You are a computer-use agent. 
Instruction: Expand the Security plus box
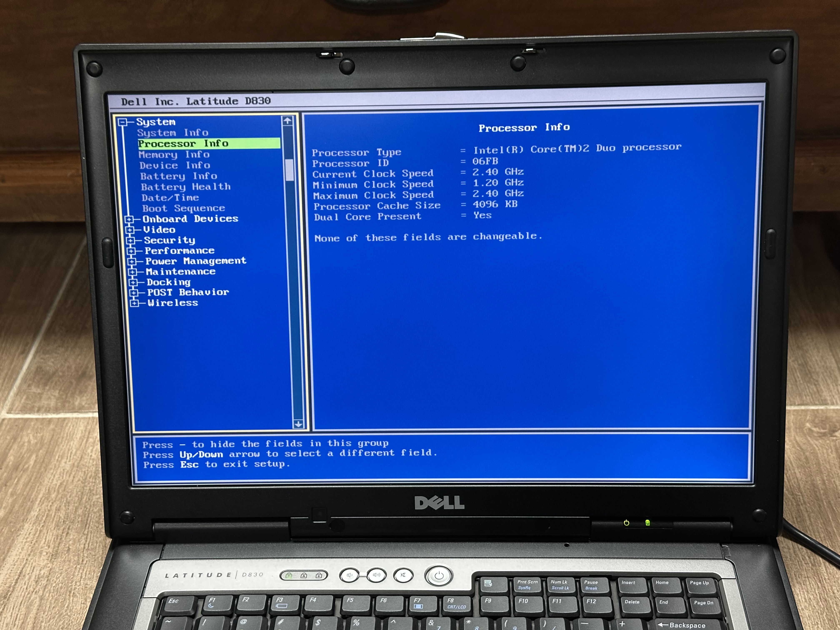point(131,241)
